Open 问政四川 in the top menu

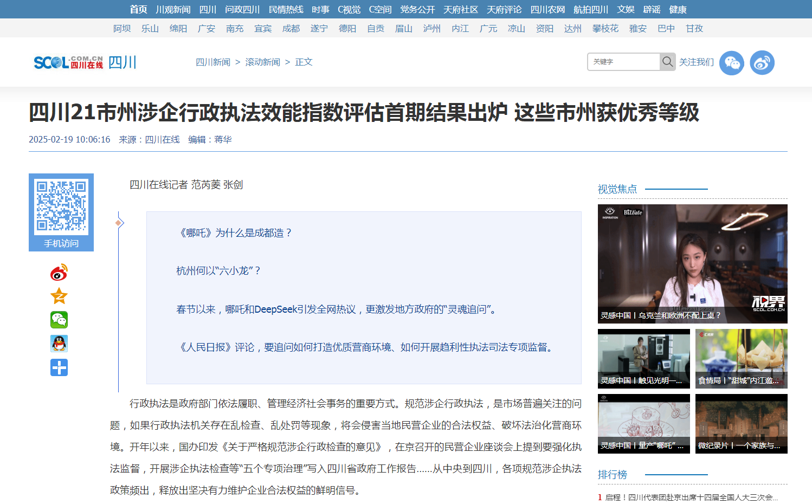point(242,9)
